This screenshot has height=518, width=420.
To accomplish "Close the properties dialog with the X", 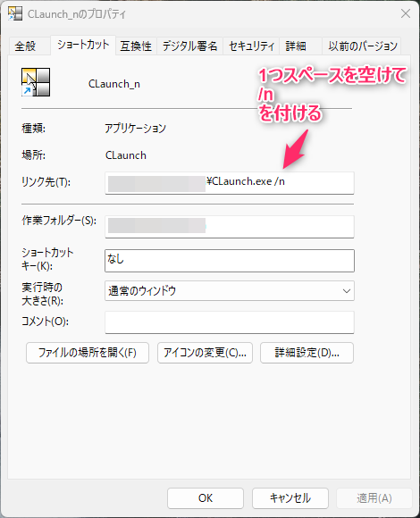I will tap(406, 13).
